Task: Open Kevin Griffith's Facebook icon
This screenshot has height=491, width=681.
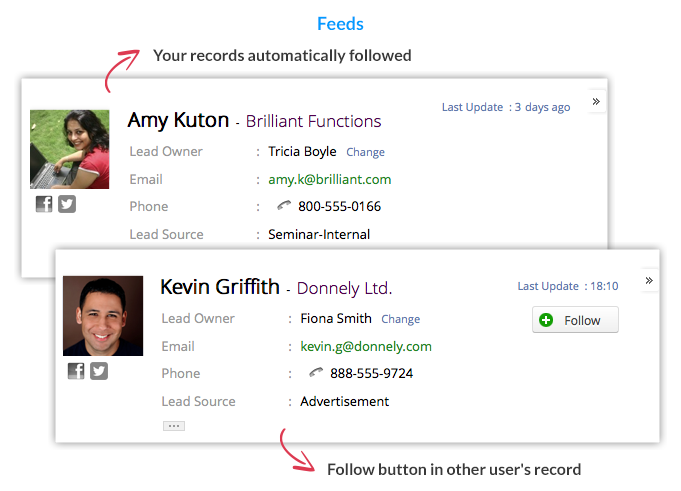Action: pyautogui.click(x=76, y=371)
